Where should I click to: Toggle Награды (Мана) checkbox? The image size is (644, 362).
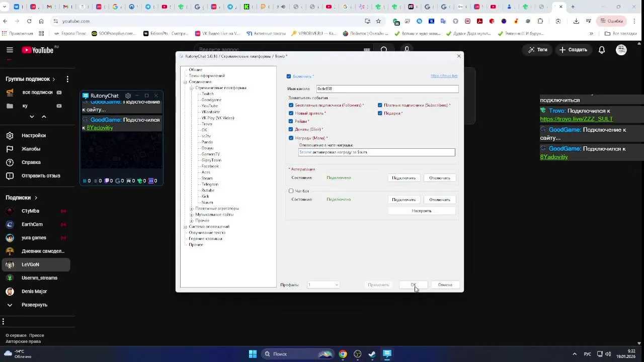(291, 138)
